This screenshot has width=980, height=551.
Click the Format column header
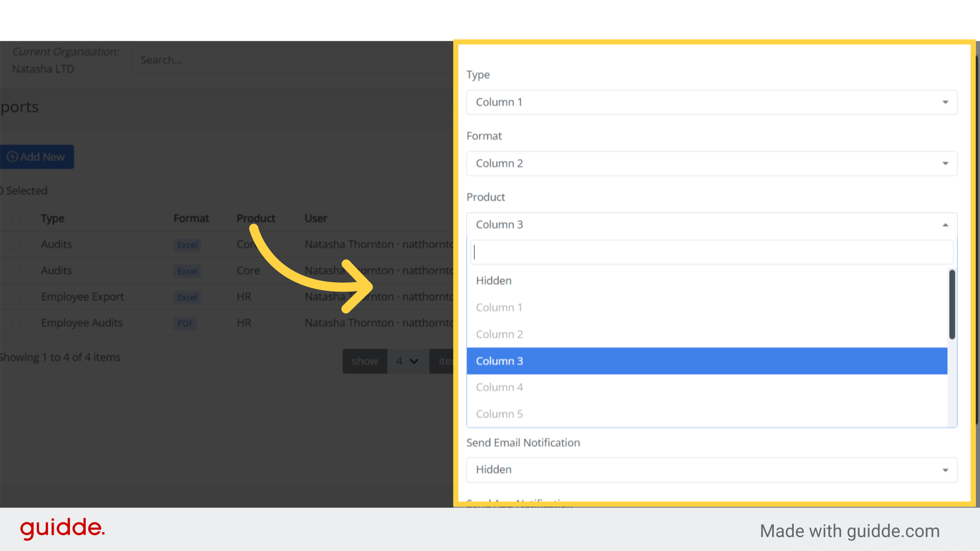coord(191,218)
